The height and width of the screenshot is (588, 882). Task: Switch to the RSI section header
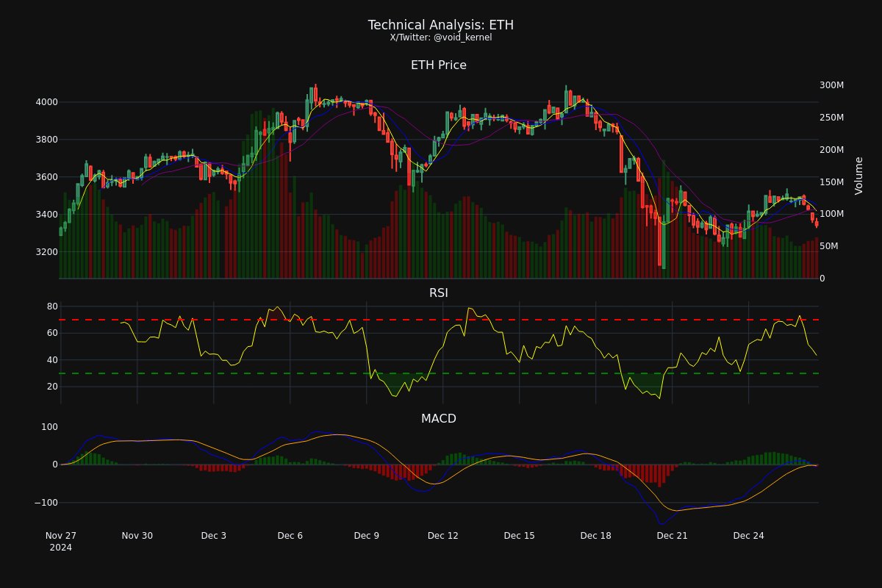coord(439,292)
